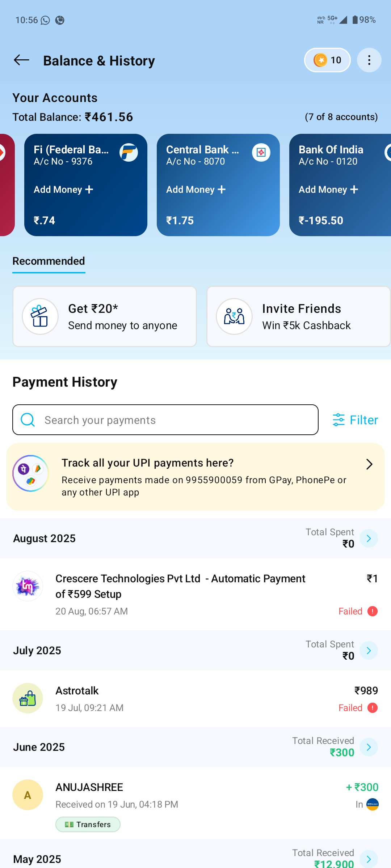Expand August 2025 spending details
391x868 pixels.
click(x=369, y=539)
